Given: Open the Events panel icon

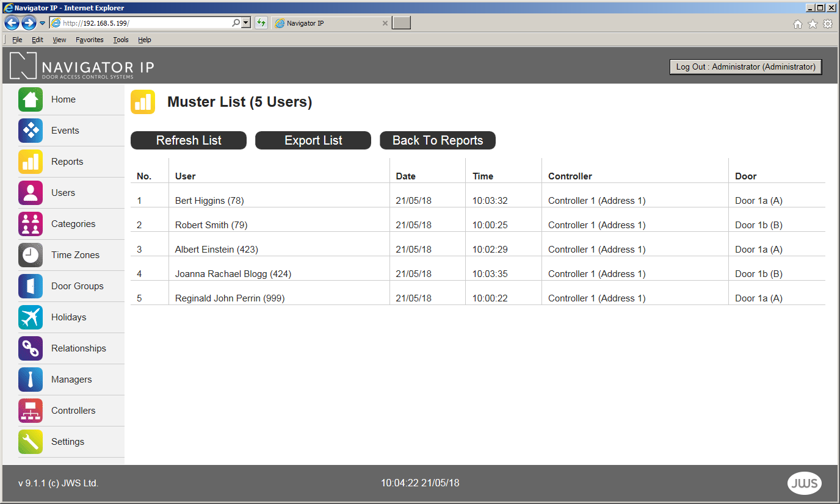Looking at the screenshot, I should coord(31,131).
